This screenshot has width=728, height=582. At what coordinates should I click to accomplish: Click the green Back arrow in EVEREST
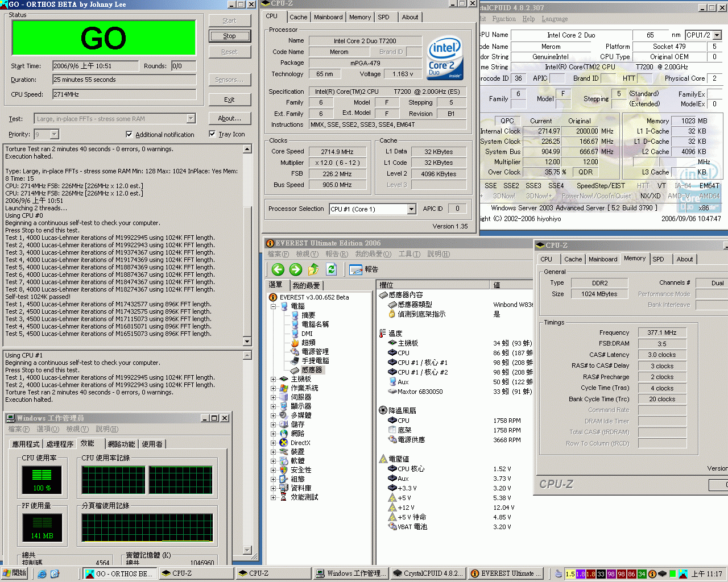click(x=278, y=269)
